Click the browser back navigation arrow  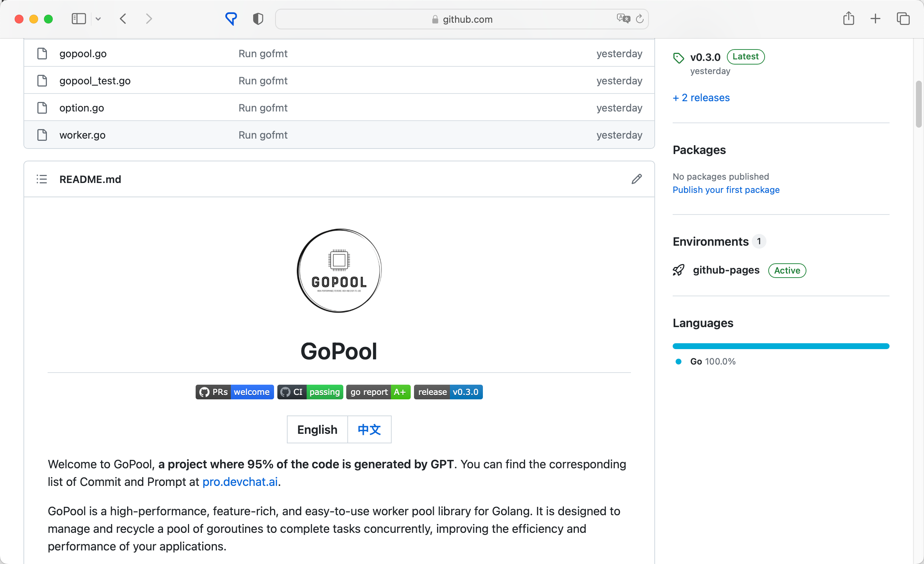pos(123,18)
